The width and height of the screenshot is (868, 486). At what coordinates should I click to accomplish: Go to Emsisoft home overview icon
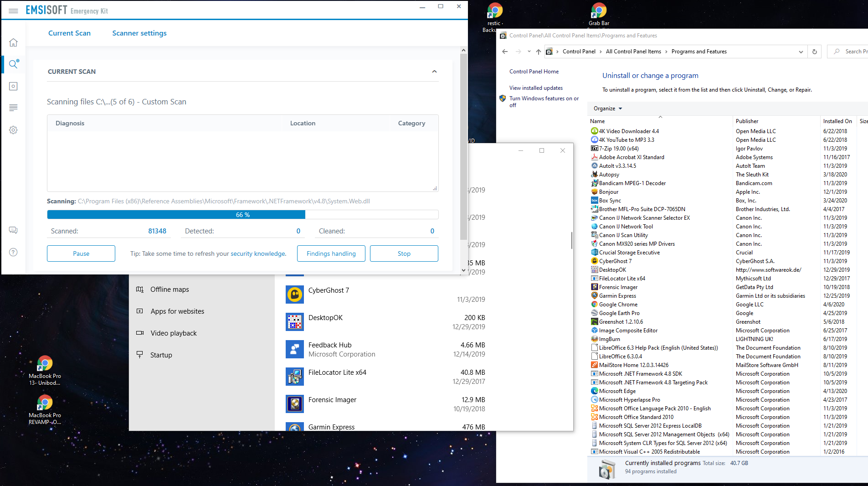click(x=13, y=42)
